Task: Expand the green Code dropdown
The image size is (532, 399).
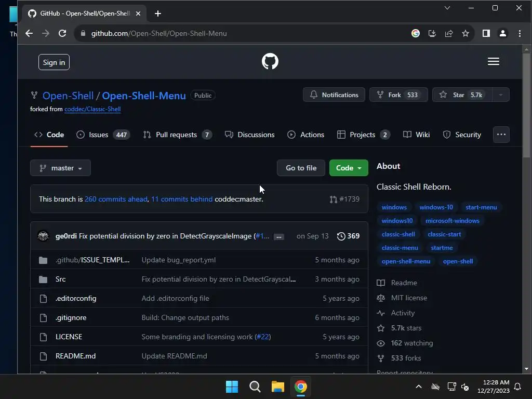Action: 349,168
